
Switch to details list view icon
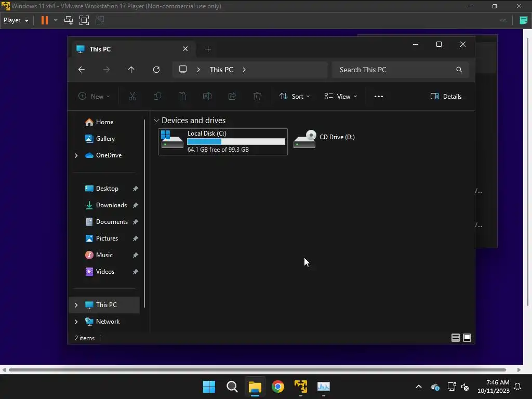pos(455,338)
